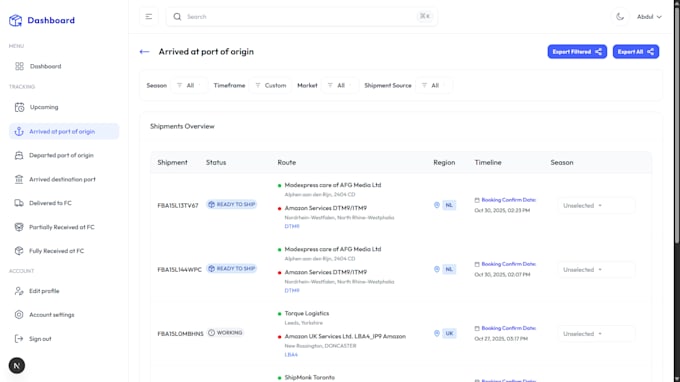
Task: Click the Account settings gear icon
Action: [x=19, y=315]
